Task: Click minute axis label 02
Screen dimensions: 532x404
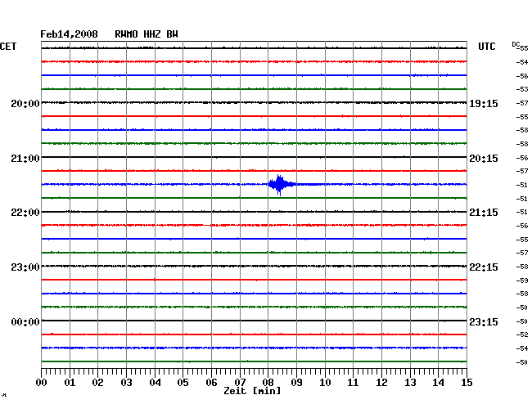Action: [x=97, y=382]
